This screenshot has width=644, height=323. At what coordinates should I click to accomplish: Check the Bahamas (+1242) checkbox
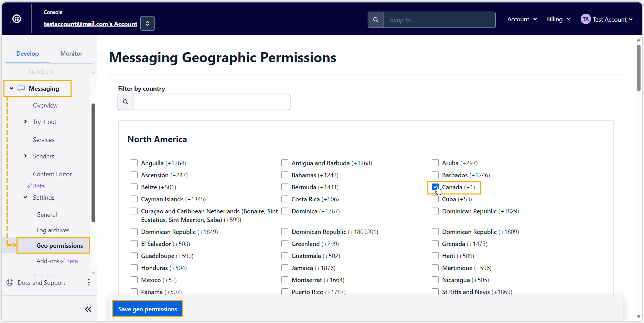285,175
